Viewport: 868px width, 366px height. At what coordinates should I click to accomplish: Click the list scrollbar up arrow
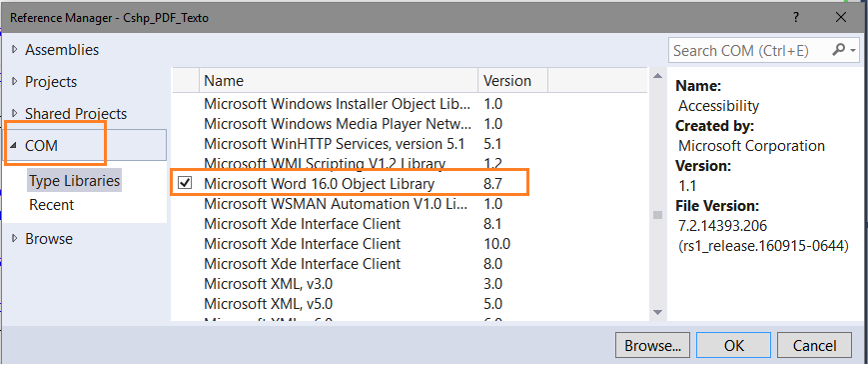tap(657, 76)
